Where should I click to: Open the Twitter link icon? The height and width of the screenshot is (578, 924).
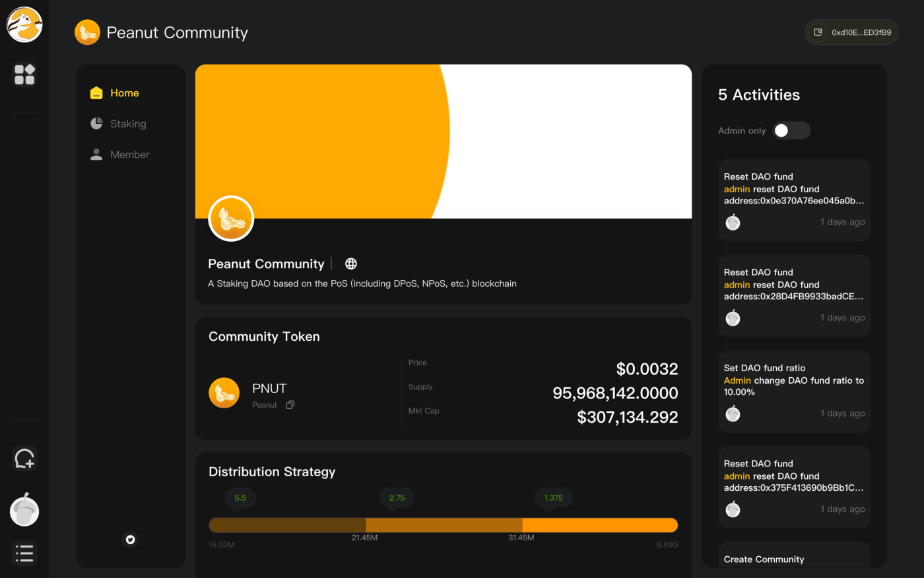131,540
